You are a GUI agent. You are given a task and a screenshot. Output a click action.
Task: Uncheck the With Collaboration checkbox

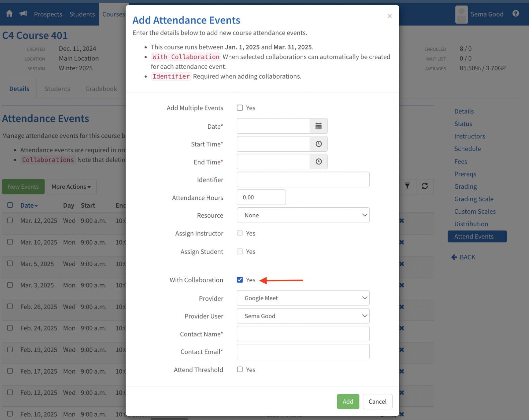click(x=240, y=280)
